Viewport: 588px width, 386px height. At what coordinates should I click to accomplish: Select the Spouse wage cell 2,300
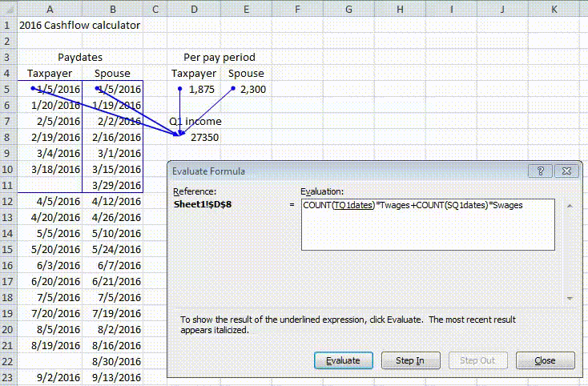point(246,89)
